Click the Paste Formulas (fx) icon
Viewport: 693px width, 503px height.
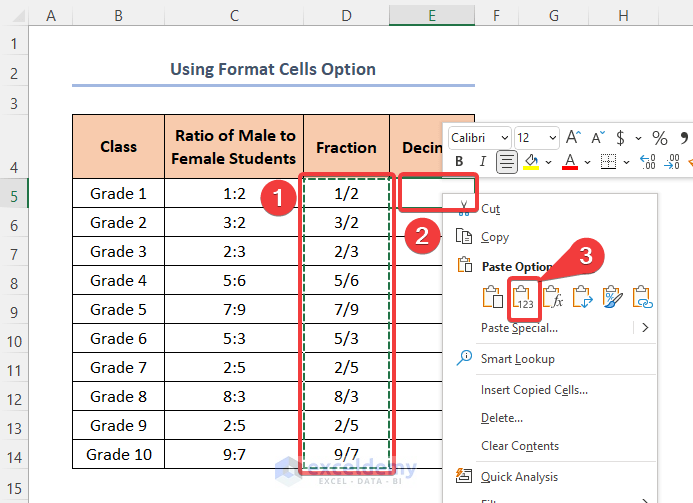pos(551,298)
